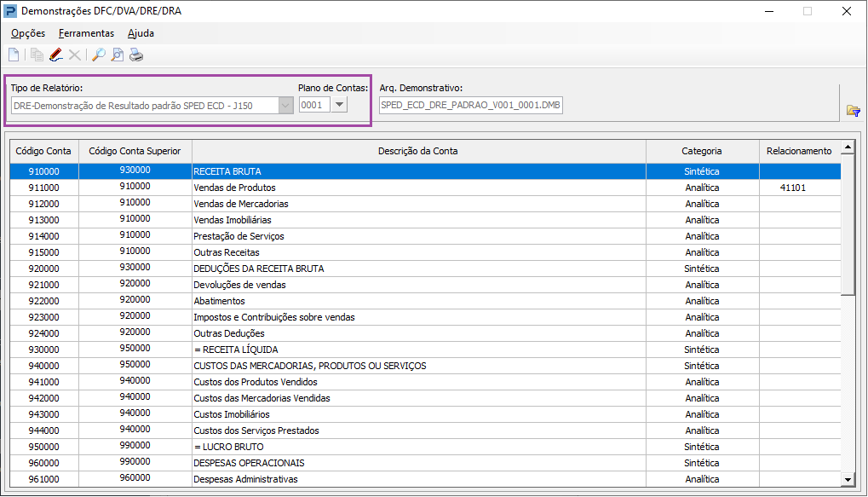Select CUSTOS DAS MERCADORIAS, PRODUTOS OU SERVIÇOS

[425, 366]
